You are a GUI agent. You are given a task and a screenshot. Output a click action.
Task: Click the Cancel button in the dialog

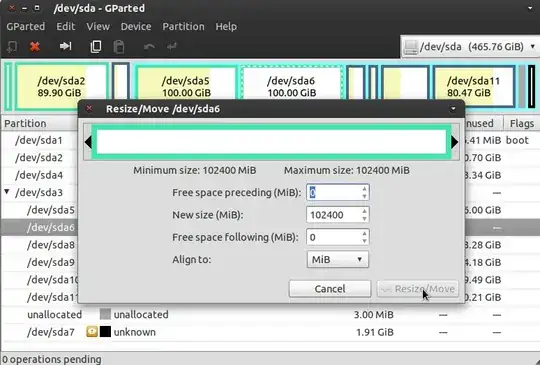[330, 289]
